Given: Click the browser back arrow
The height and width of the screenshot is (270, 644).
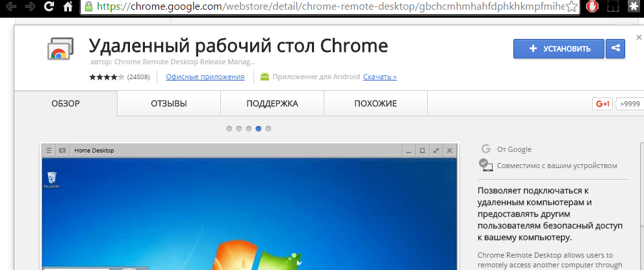Looking at the screenshot, I should click(x=11, y=6).
